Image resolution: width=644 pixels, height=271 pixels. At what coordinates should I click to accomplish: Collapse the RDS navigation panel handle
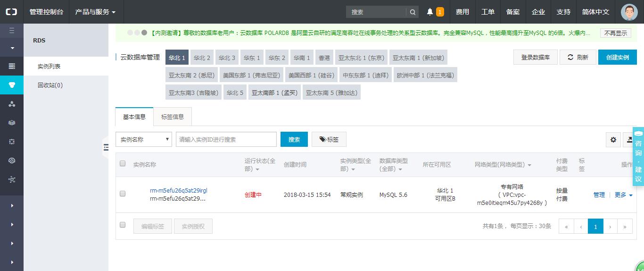(106, 148)
